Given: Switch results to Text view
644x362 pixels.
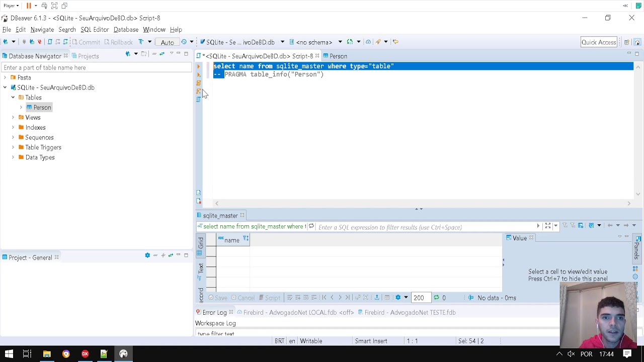Looking at the screenshot, I should [x=200, y=271].
